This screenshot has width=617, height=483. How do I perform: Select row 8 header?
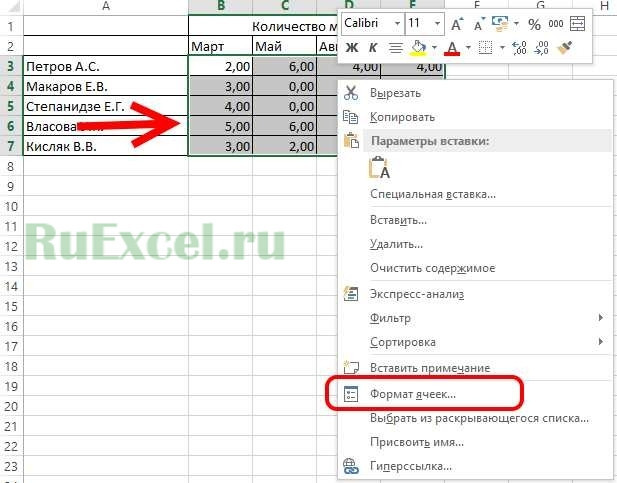(x=11, y=166)
